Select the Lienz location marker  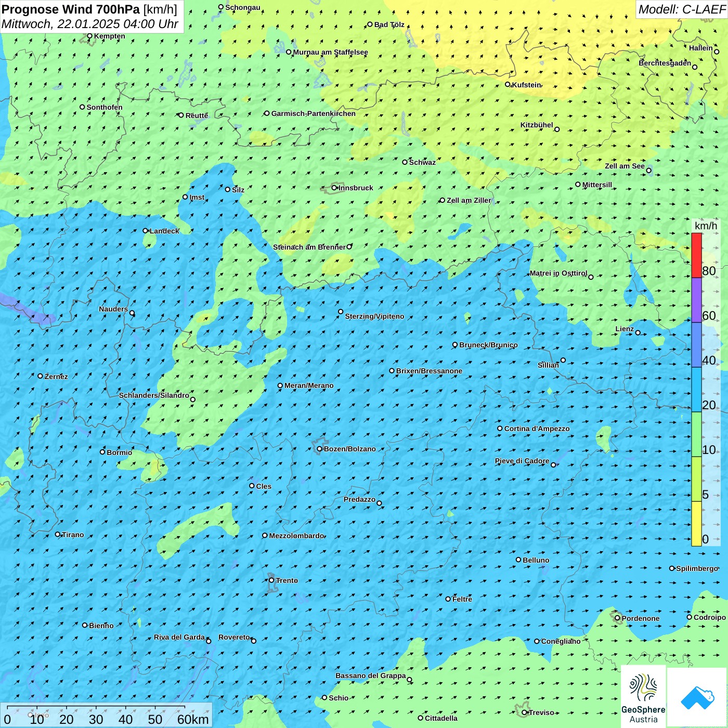point(638,333)
